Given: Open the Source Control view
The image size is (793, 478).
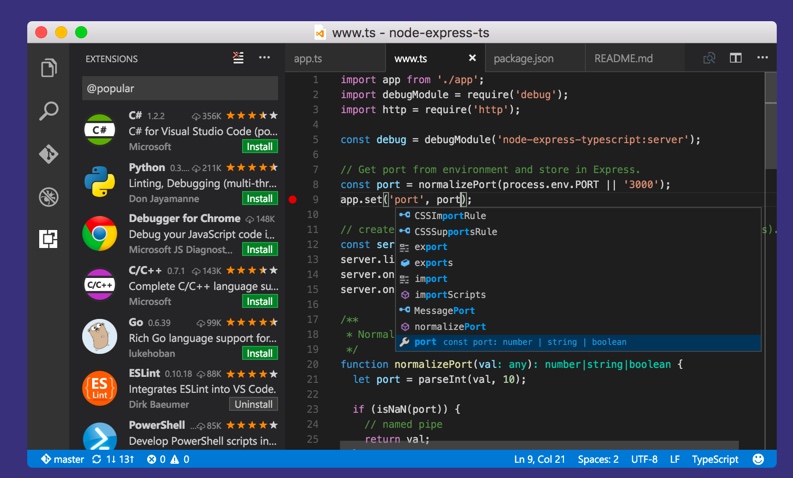Looking at the screenshot, I should click(x=48, y=154).
